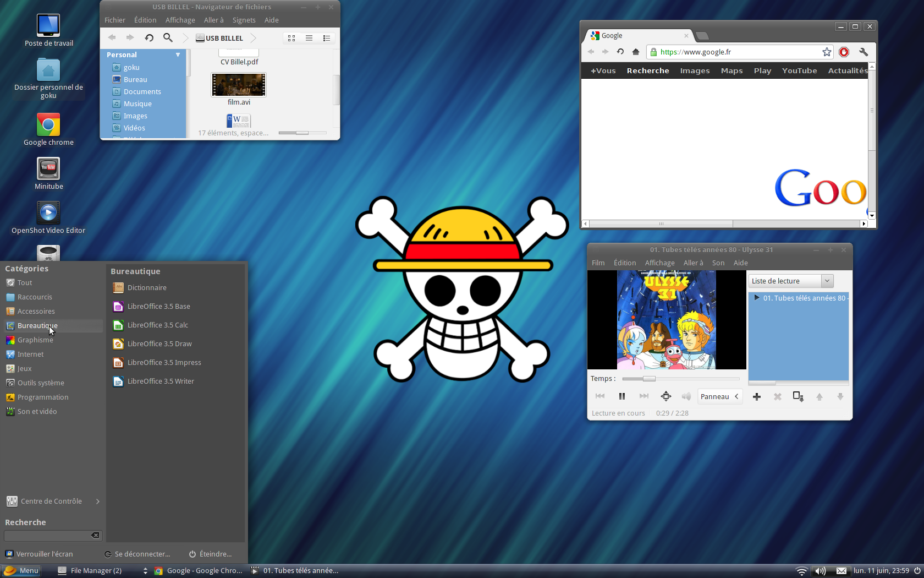Viewport: 924px width, 578px height.
Task: Expand Centre de Contrôle submenu
Action: (53, 501)
